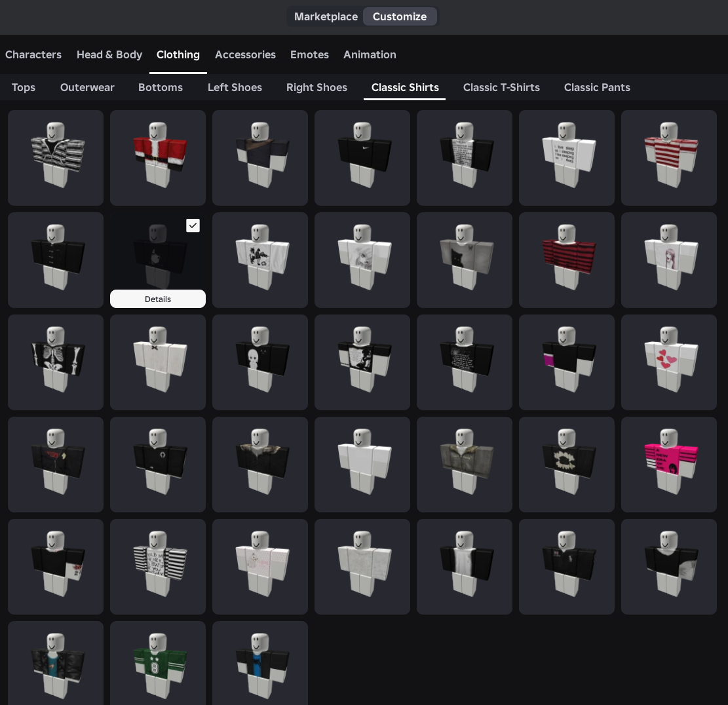The height and width of the screenshot is (705, 728).
Task: Open the Classic T-Shirts subcategory
Action: (x=501, y=87)
